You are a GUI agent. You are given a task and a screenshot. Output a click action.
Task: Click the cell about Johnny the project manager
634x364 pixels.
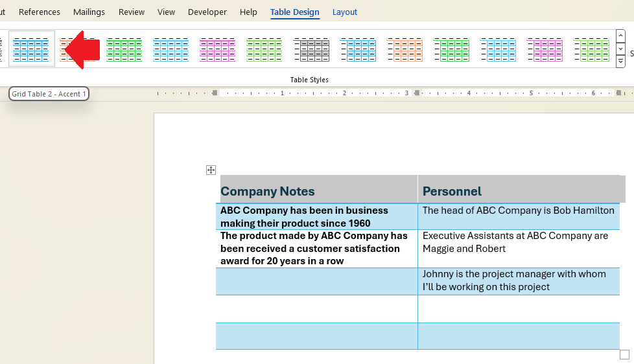(x=519, y=281)
